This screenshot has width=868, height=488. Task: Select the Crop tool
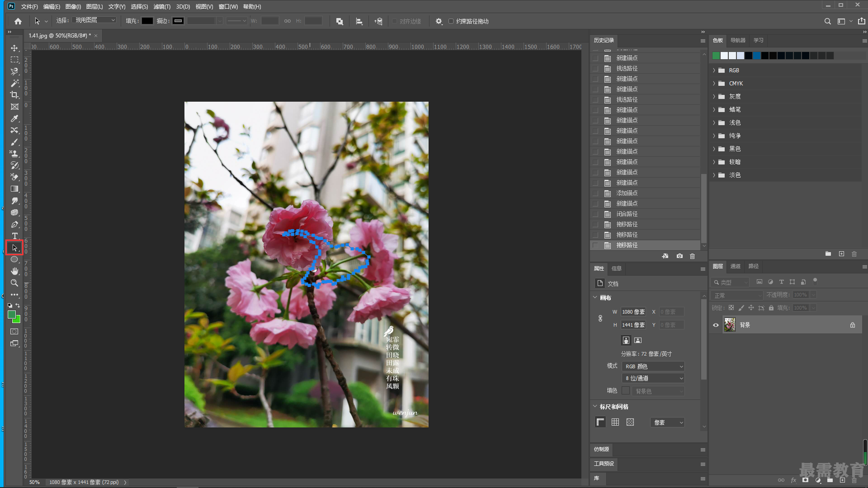coord(14,95)
